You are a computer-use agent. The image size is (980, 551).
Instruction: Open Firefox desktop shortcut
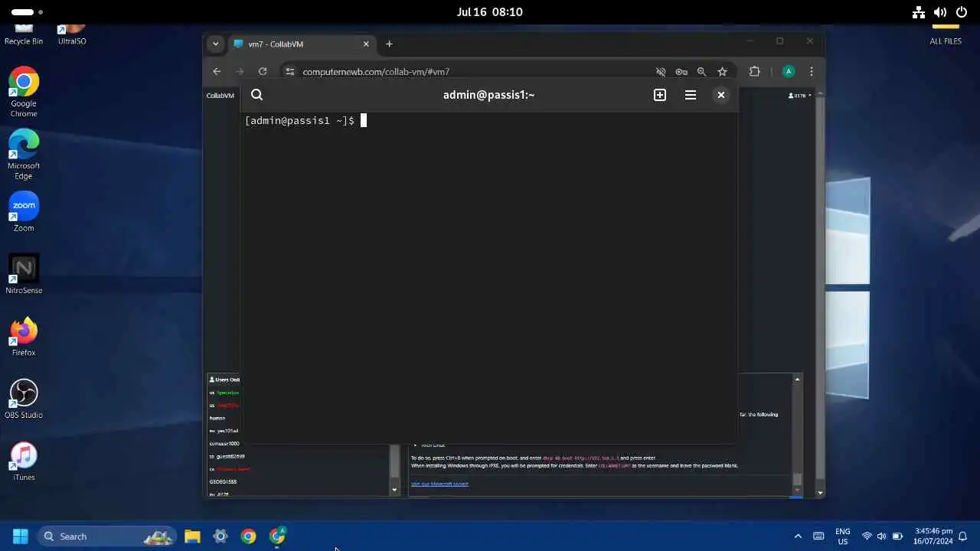(x=24, y=337)
